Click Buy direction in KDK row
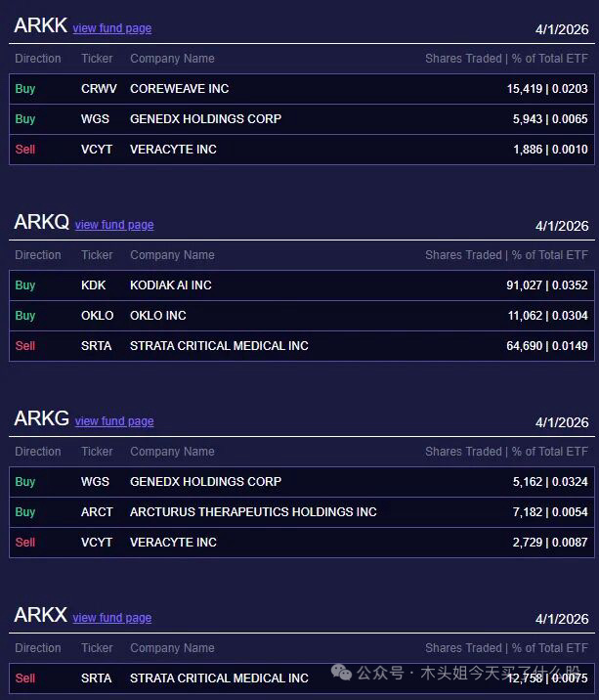 [x=25, y=285]
